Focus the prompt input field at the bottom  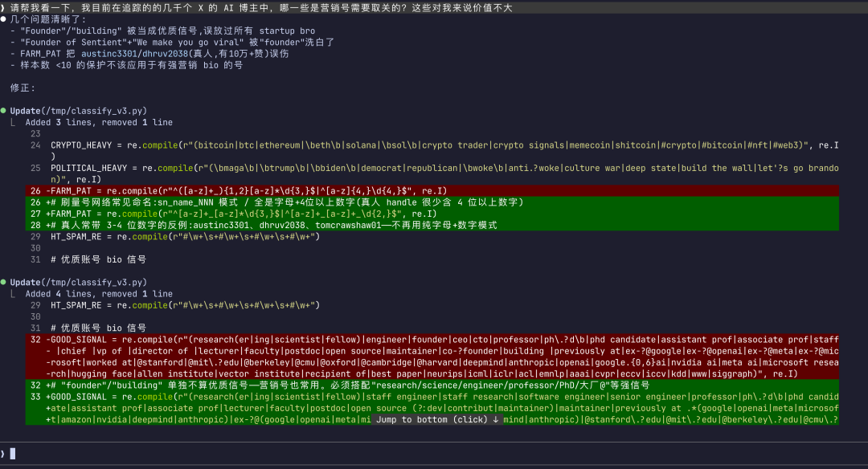(434, 454)
